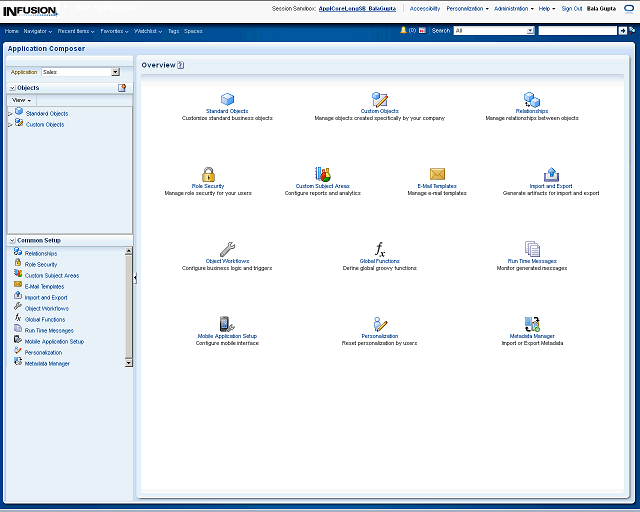Expand the Standard Objects tree node

[10, 114]
